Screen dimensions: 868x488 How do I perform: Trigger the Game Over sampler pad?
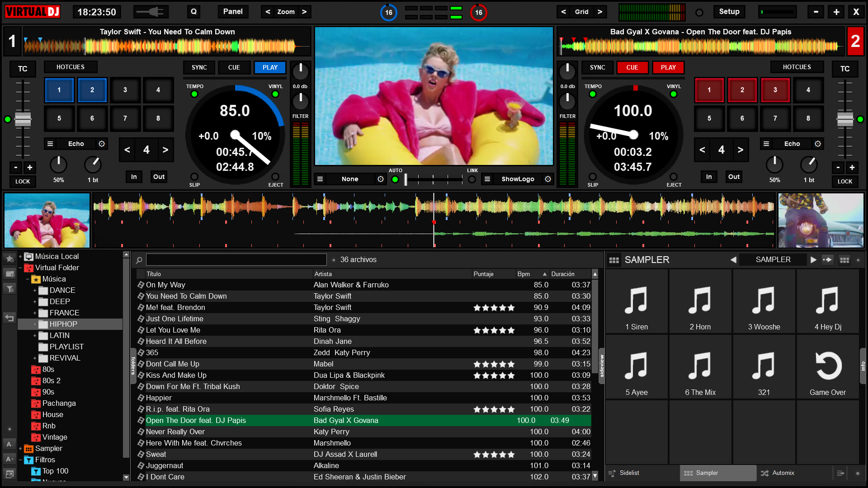827,367
